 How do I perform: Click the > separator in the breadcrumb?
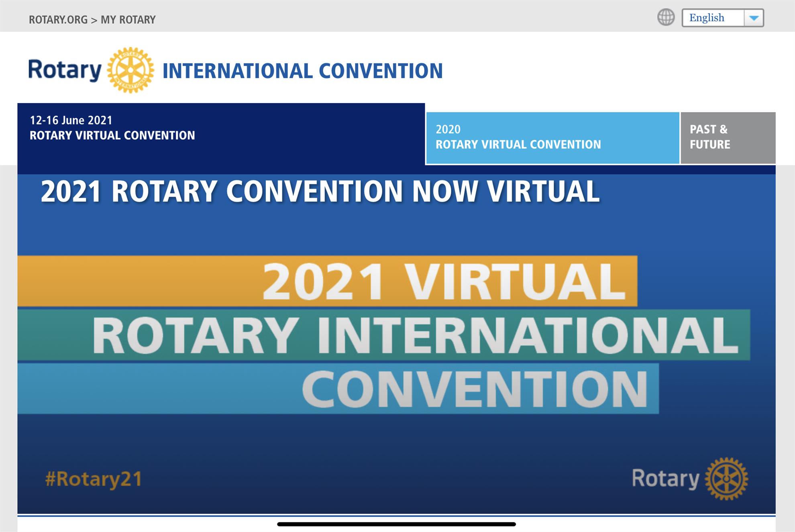coord(94,20)
